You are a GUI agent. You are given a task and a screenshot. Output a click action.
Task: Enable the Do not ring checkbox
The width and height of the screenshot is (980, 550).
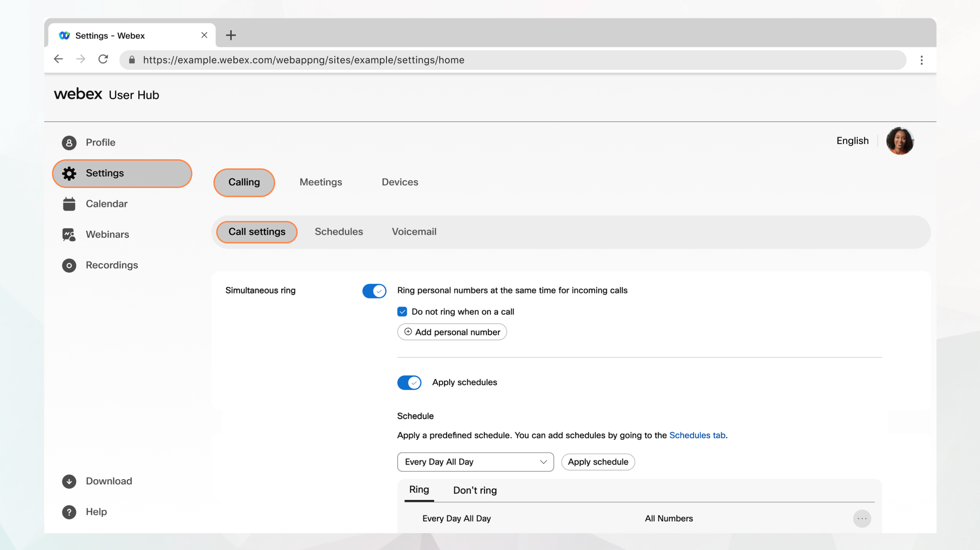pyautogui.click(x=401, y=311)
